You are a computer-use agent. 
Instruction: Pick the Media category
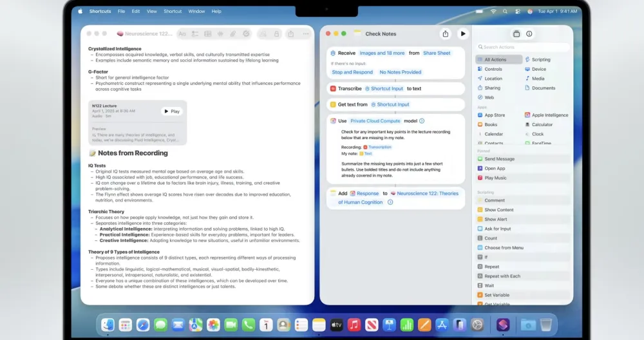click(535, 79)
